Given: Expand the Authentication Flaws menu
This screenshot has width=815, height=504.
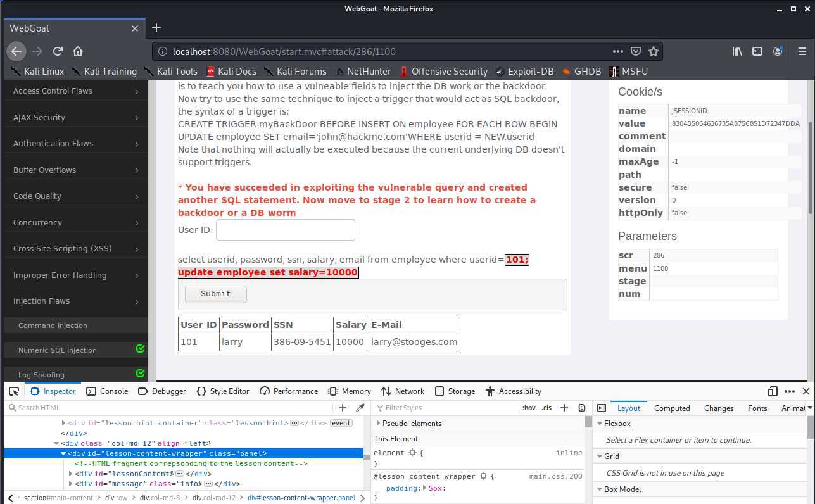Looking at the screenshot, I should [75, 144].
